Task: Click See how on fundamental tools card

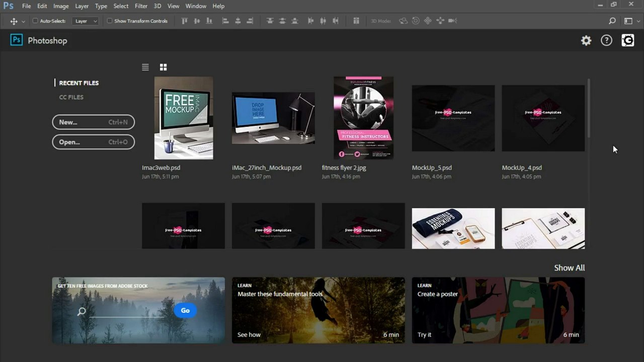Action: [249, 335]
